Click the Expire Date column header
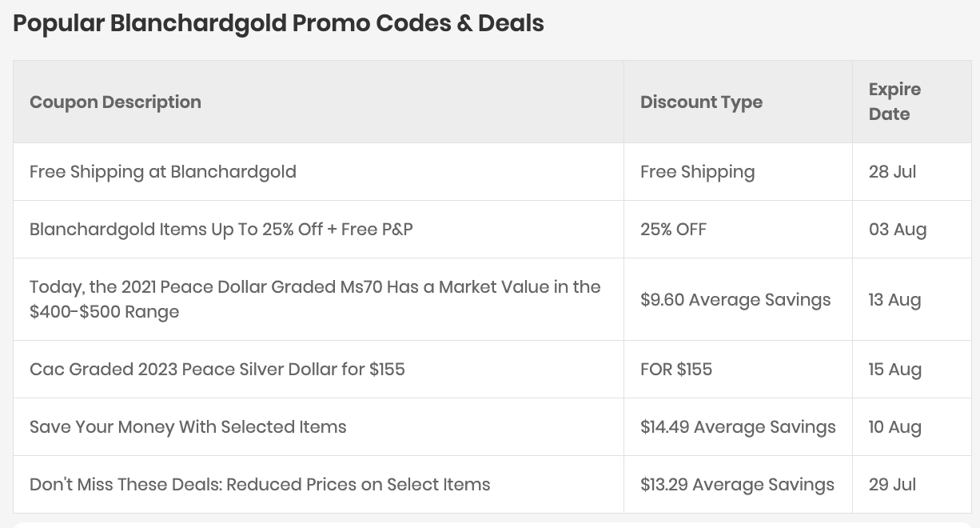Image resolution: width=980 pixels, height=528 pixels. pos(894,102)
